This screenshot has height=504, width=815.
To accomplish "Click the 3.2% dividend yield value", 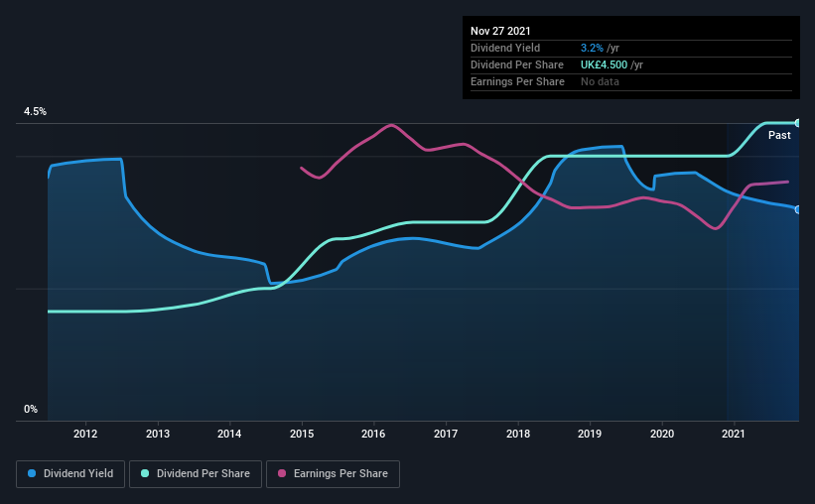I will [x=592, y=48].
